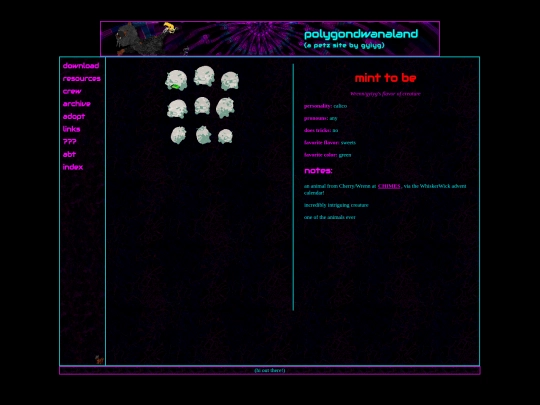
Task: Click 'favorite flavor: sweets' text
Action: (330, 143)
